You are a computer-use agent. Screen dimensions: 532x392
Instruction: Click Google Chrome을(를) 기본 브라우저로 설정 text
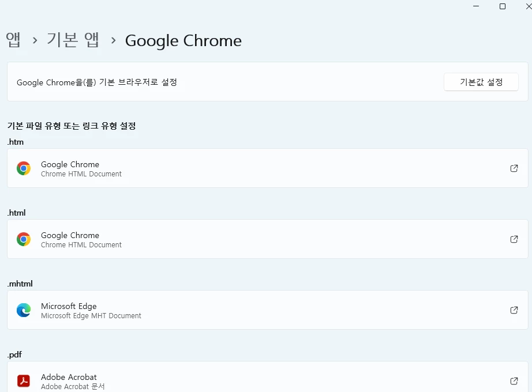[97, 82]
